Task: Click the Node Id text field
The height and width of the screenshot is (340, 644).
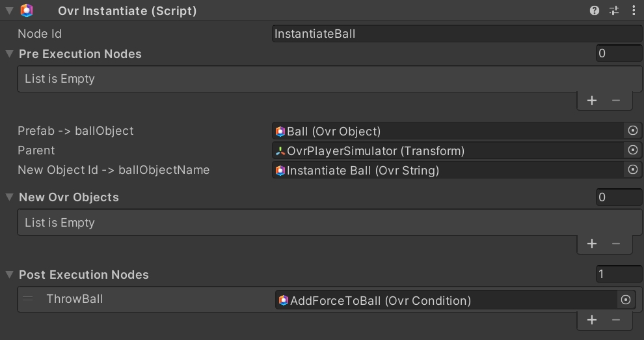Action: pos(457,34)
